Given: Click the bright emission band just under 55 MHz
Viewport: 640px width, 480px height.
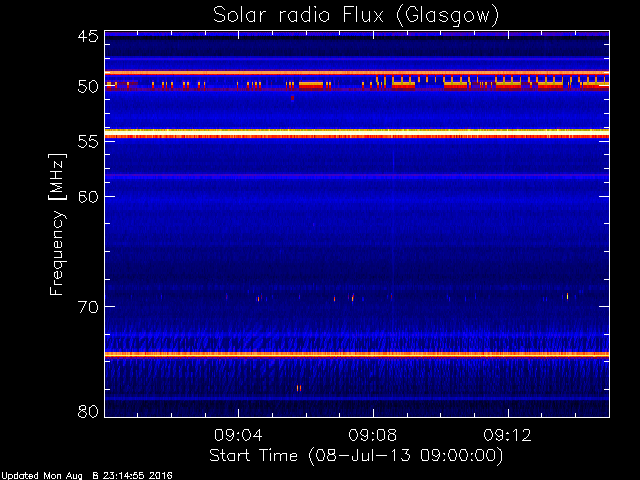Looking at the screenshot, I should 357,133.
